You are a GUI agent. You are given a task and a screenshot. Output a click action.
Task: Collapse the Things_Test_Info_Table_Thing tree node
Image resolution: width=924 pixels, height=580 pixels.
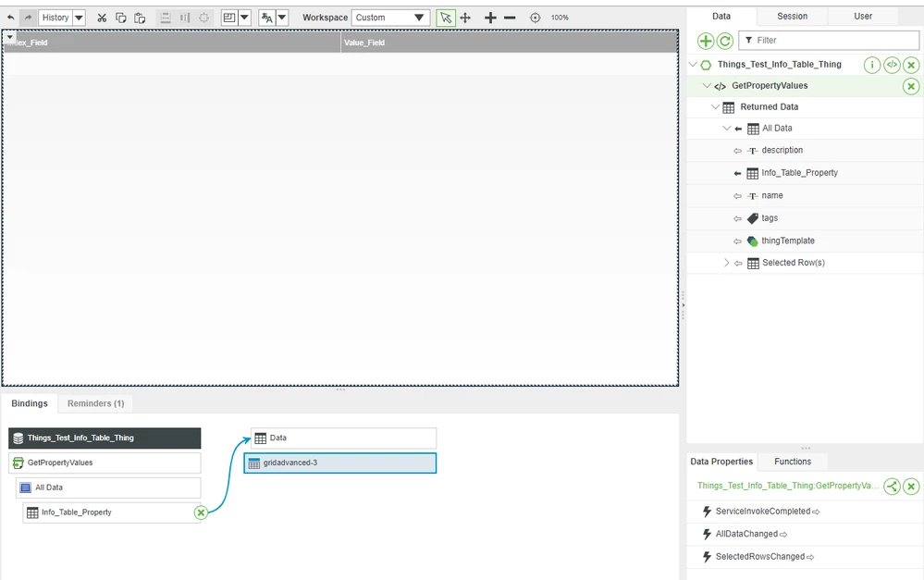tap(693, 64)
